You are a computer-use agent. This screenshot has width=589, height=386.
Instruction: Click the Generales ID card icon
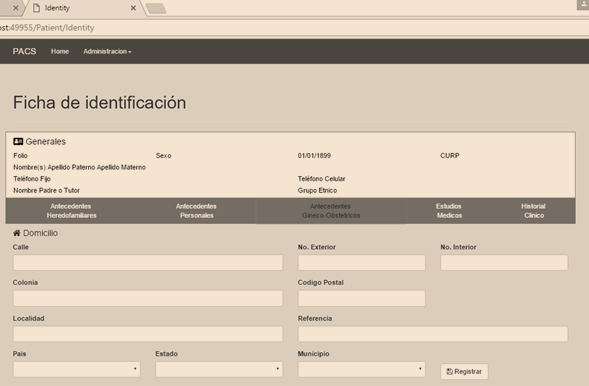pos(18,142)
